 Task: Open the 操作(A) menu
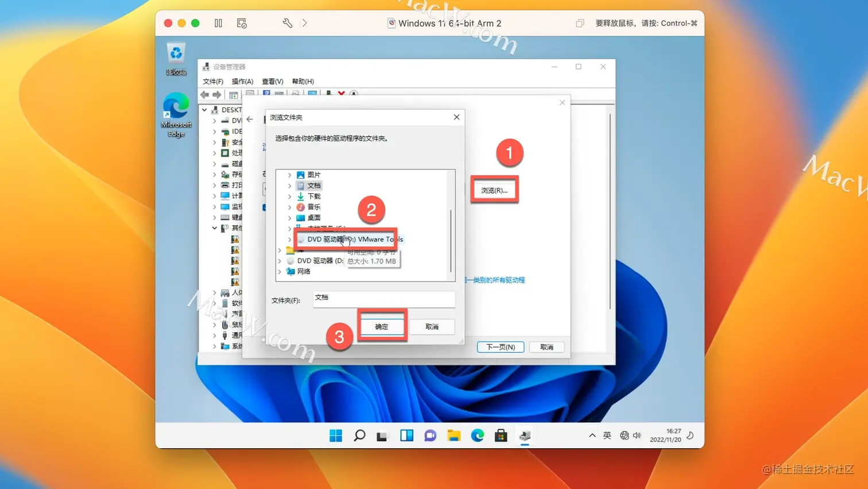[242, 82]
